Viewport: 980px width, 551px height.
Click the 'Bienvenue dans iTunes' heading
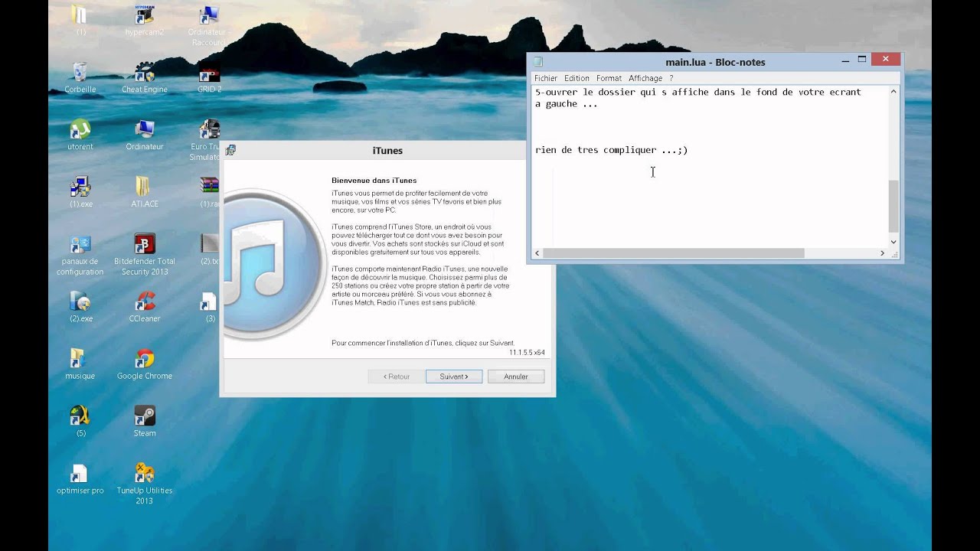pyautogui.click(x=374, y=181)
